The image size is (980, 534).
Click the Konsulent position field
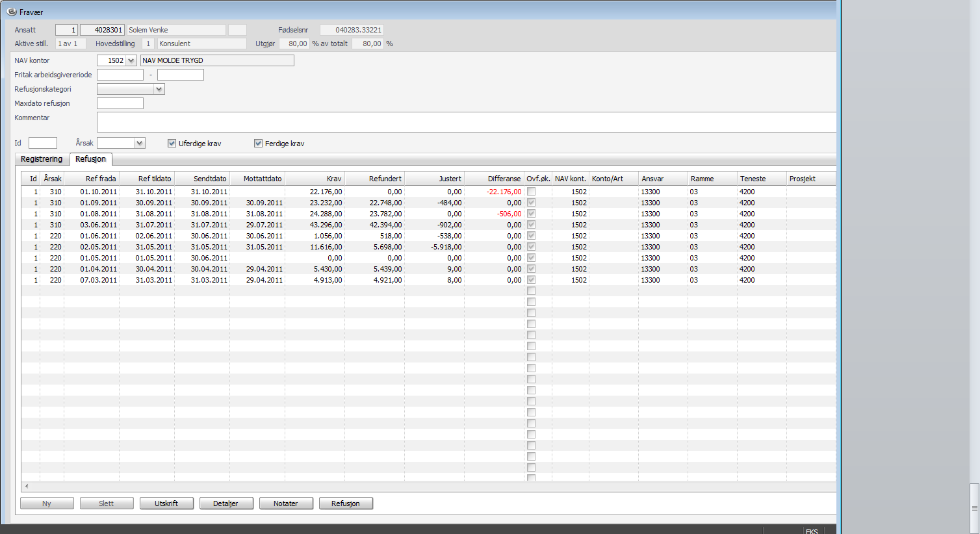coord(201,44)
